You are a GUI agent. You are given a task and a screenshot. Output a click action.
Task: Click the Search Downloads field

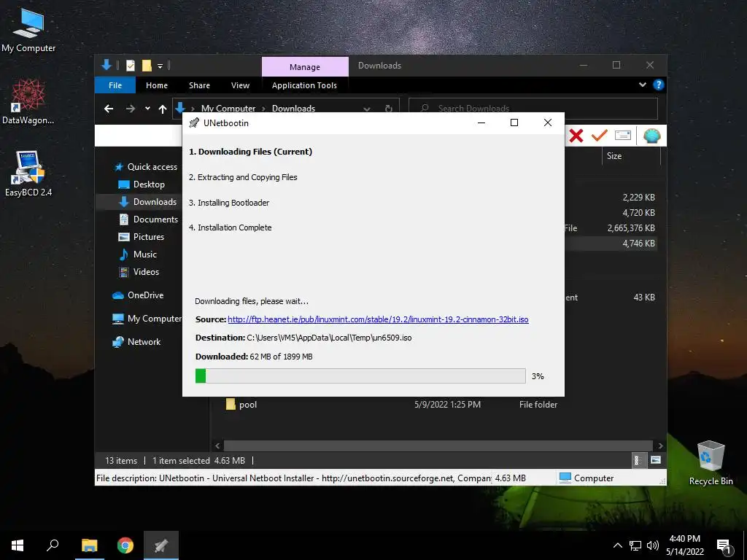(533, 109)
